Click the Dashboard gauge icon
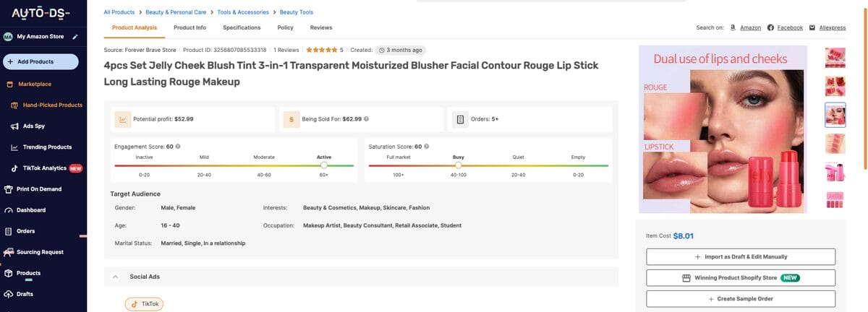Screen dimensions: 868x312 9,211
